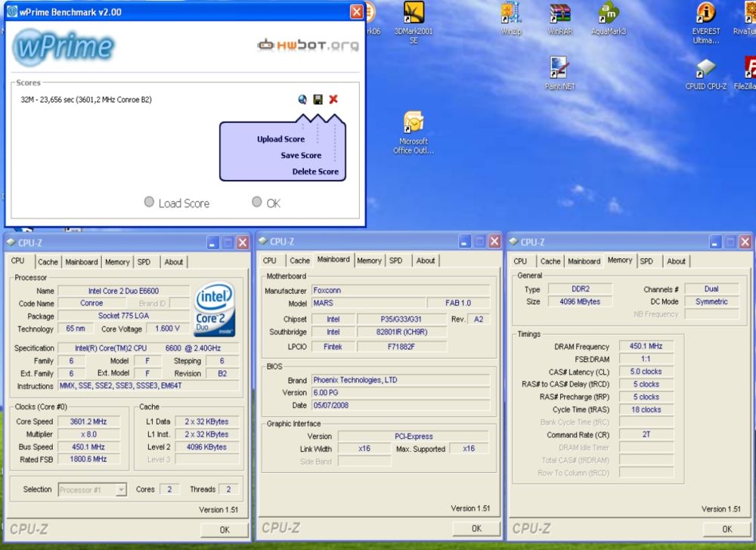Screen dimensions: 756x550
Task: Click the DRAM Frequency 450.1 MHz value
Action: click(x=646, y=346)
